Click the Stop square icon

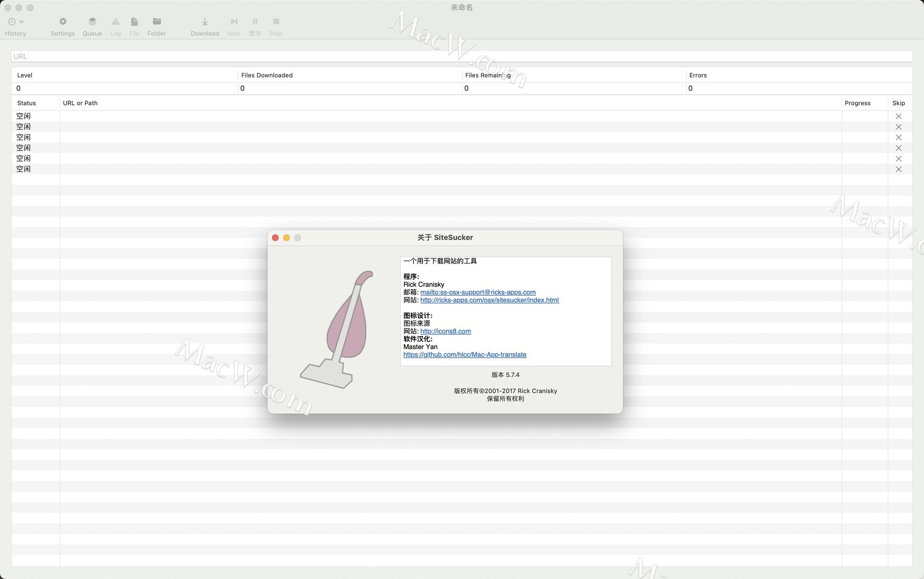pos(276,22)
